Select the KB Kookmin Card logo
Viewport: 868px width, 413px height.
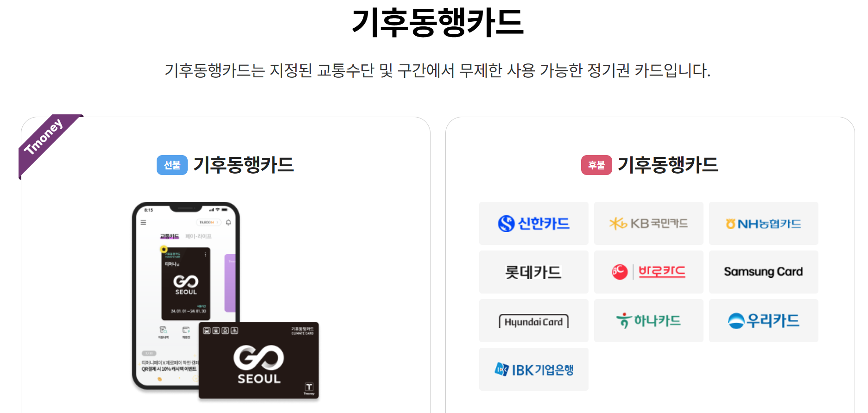click(648, 223)
